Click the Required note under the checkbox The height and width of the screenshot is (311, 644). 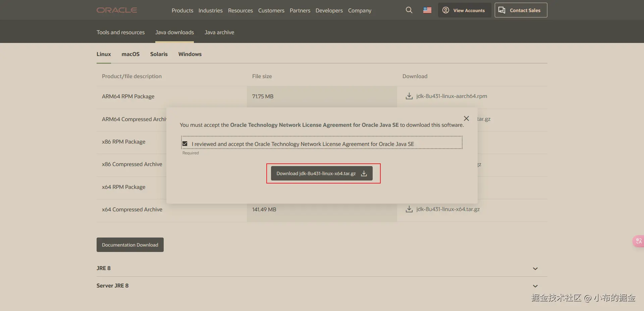point(191,153)
